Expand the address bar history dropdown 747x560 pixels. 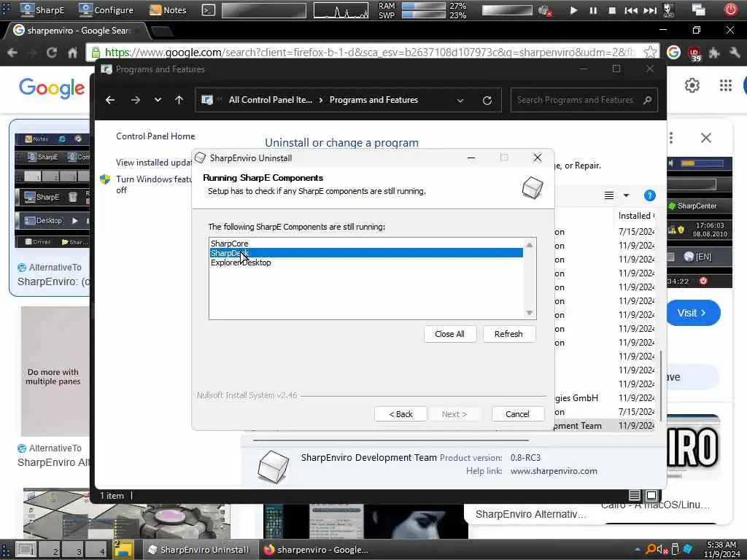460,101
